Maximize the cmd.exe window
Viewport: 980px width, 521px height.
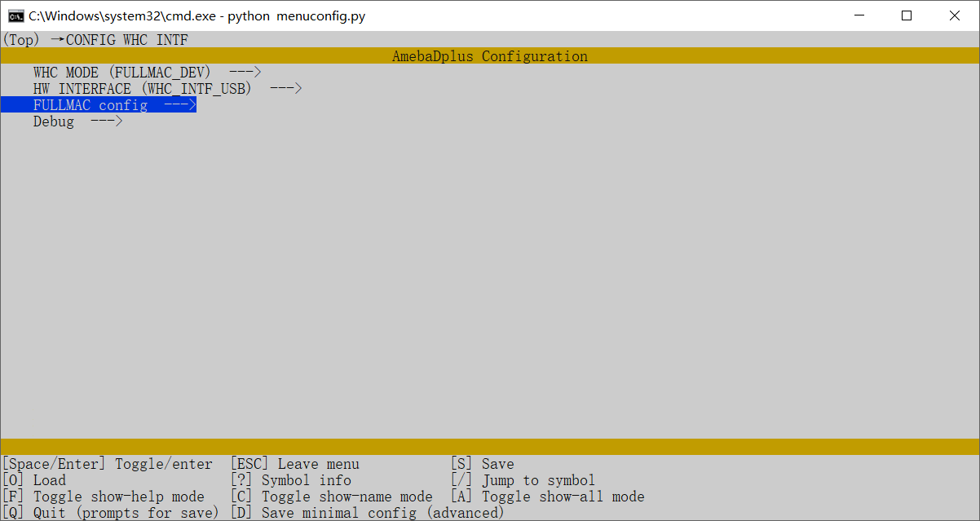click(907, 15)
